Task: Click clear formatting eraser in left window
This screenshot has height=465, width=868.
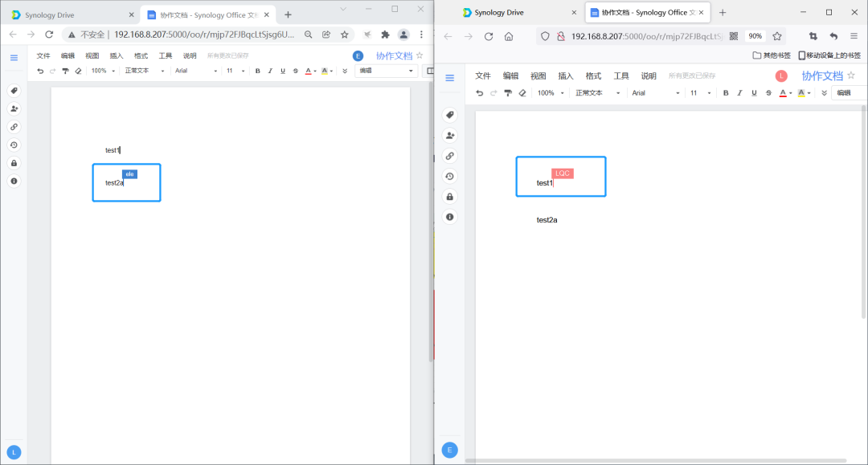Action: [x=78, y=71]
